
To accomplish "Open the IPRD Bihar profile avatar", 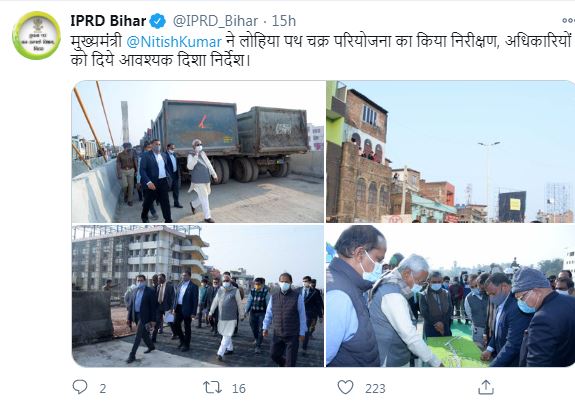I will [x=36, y=36].
